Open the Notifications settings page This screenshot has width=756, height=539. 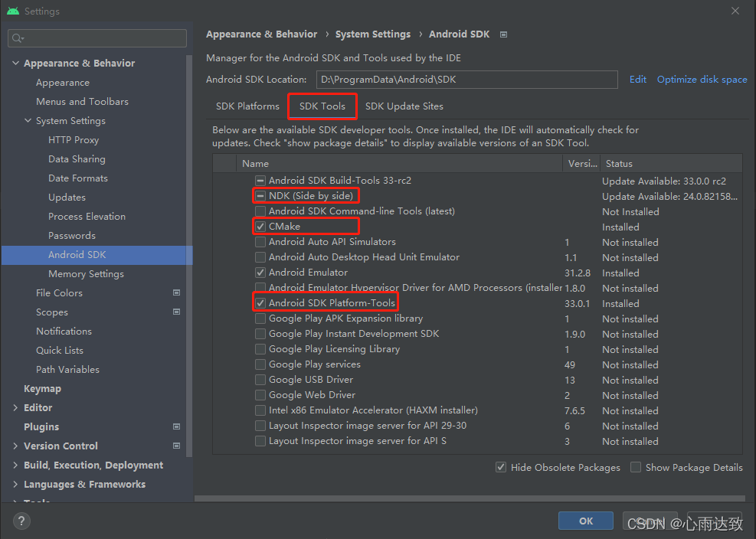coord(64,332)
